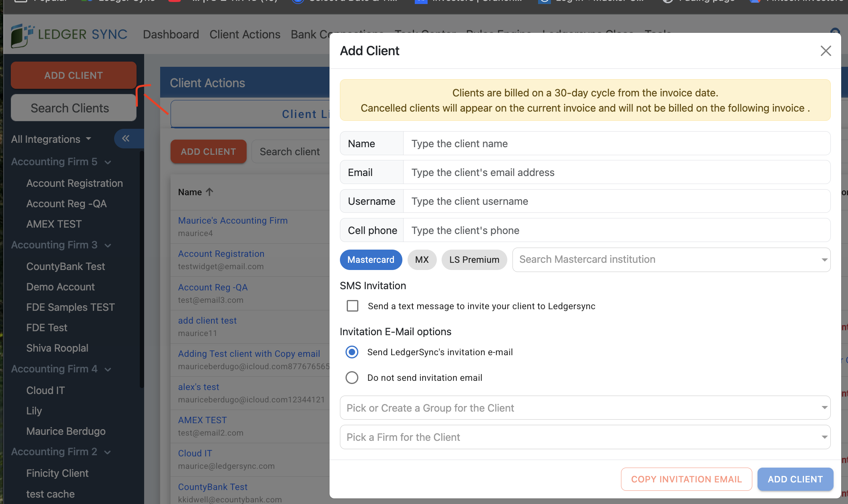
Task: Click the COPY INVITATION EMAIL button
Action: (686, 479)
